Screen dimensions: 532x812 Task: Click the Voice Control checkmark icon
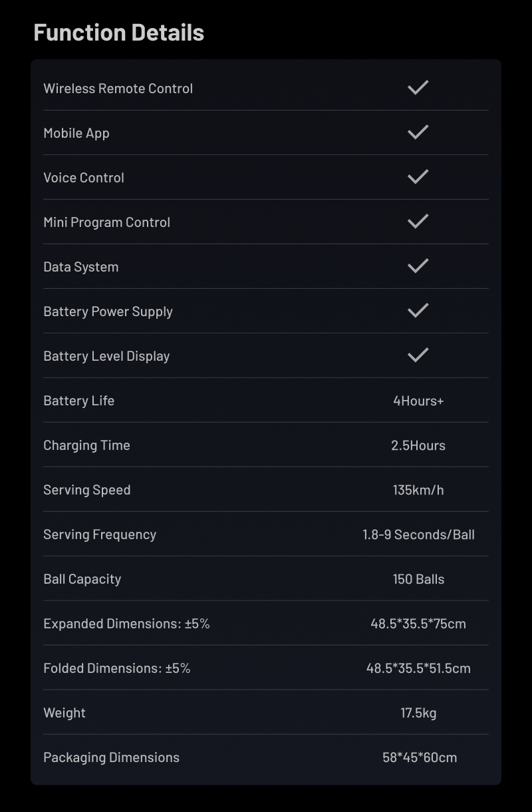point(418,177)
